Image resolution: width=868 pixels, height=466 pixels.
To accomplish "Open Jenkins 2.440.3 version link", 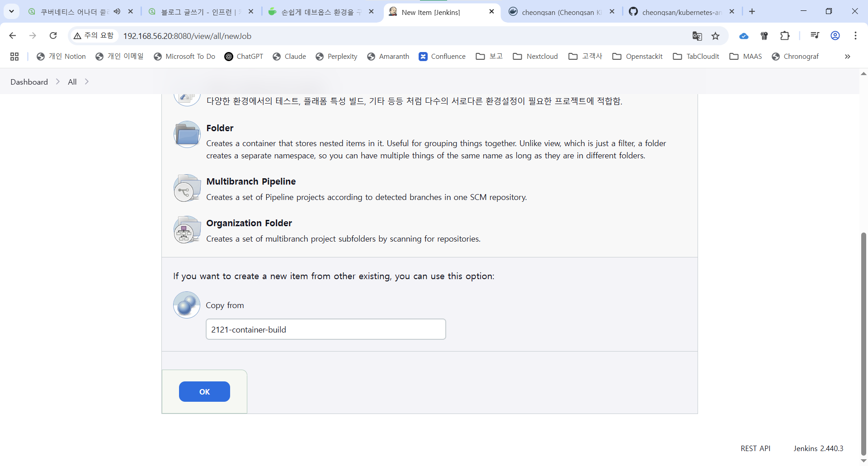I will 818,448.
